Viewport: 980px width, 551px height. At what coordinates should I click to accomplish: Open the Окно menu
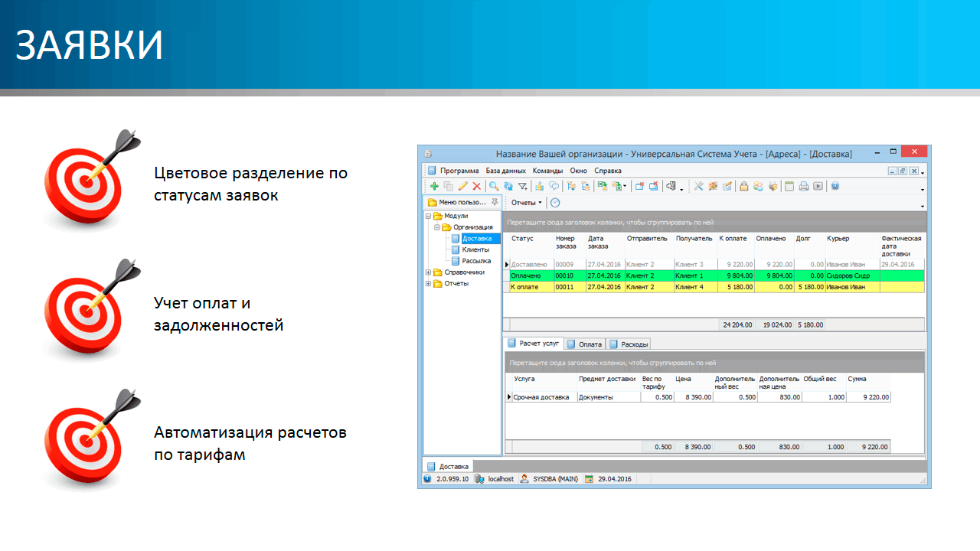tap(579, 171)
